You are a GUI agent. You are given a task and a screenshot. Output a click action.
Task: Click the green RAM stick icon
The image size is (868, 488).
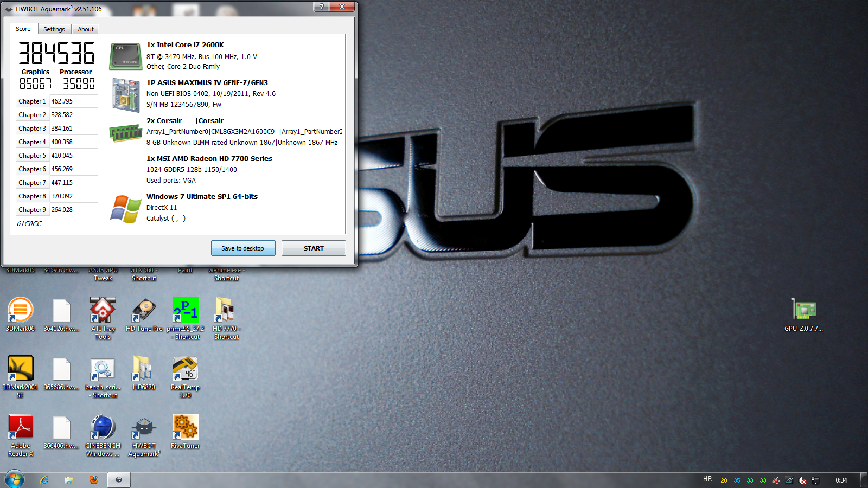point(126,133)
